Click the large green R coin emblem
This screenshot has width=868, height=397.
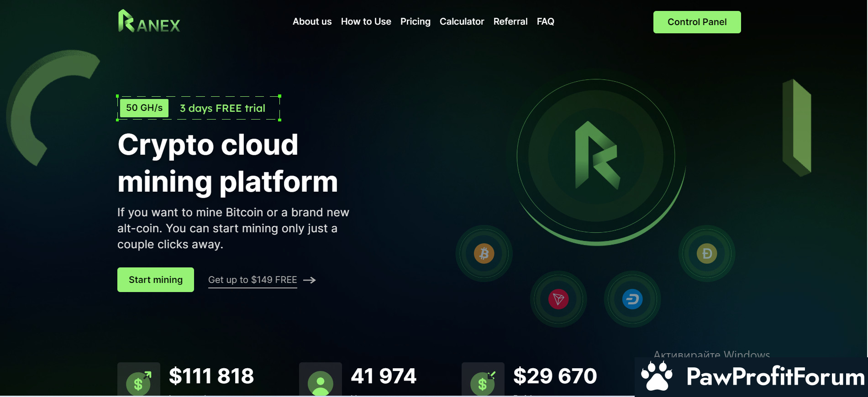click(x=596, y=156)
